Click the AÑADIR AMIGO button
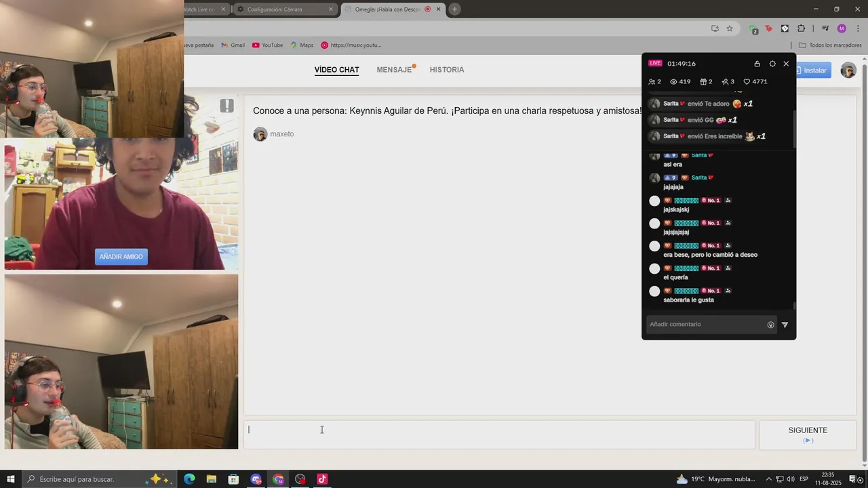Screen dimensions: 868x488 click(121, 257)
